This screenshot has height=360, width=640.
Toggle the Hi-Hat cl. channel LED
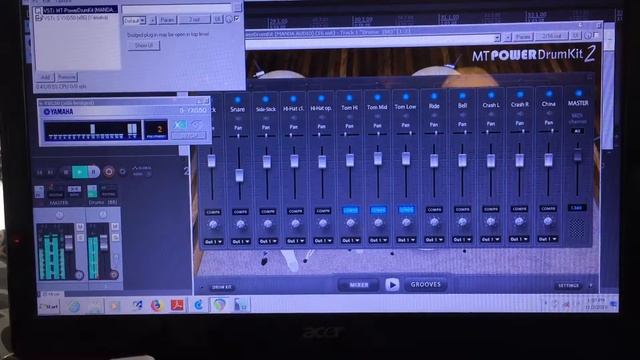(x=293, y=99)
